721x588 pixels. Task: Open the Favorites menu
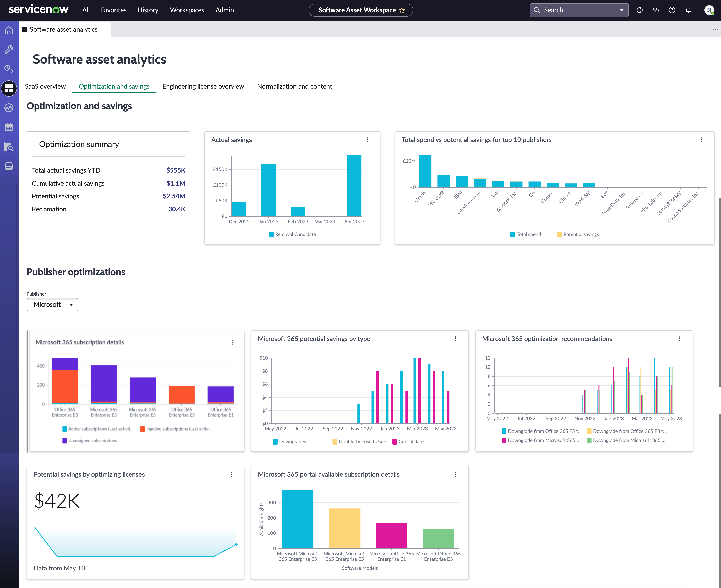tap(114, 10)
